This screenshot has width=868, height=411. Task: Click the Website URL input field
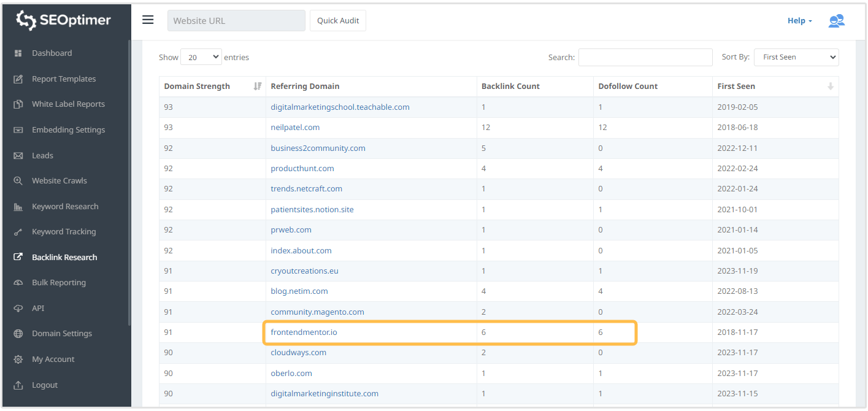(x=236, y=20)
